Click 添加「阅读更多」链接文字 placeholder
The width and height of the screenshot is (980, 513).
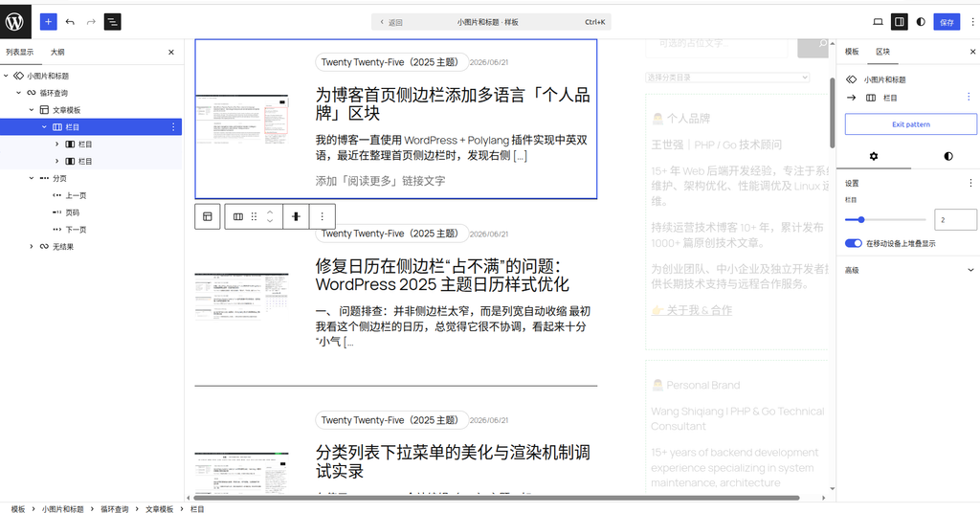pos(380,181)
